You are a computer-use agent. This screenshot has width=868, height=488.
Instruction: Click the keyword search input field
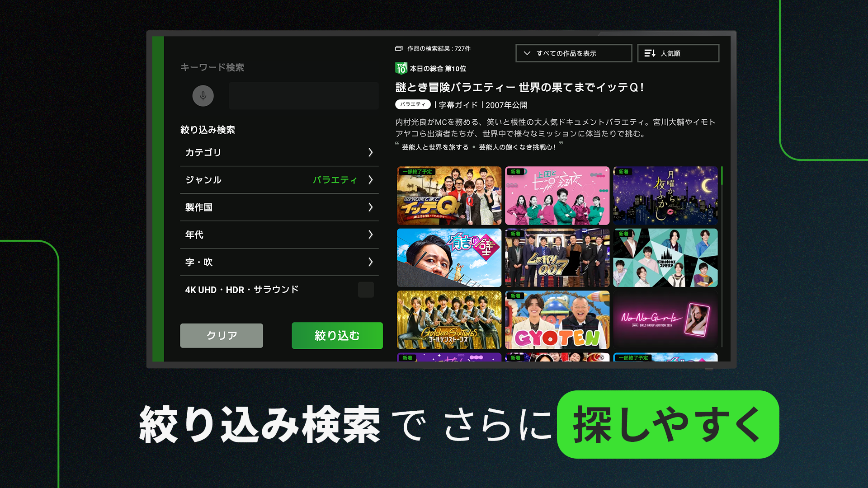coord(303,96)
